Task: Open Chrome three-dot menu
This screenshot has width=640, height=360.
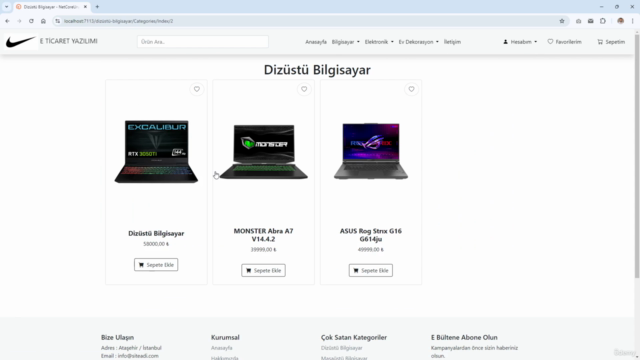Action: [632, 21]
